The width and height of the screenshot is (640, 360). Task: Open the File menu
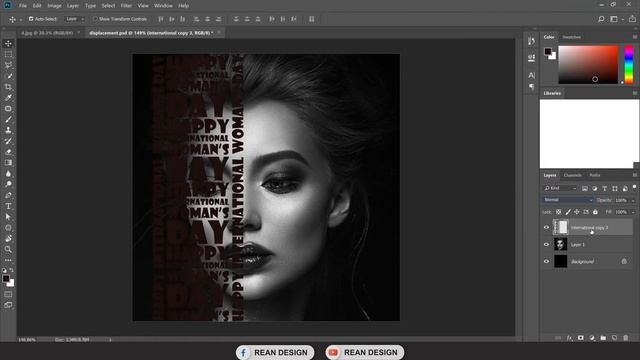point(23,6)
